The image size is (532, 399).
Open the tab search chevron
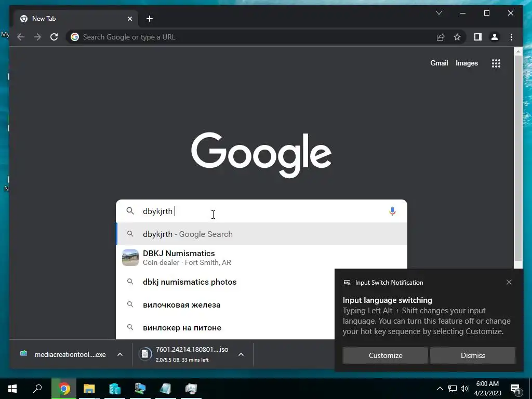coord(438,13)
